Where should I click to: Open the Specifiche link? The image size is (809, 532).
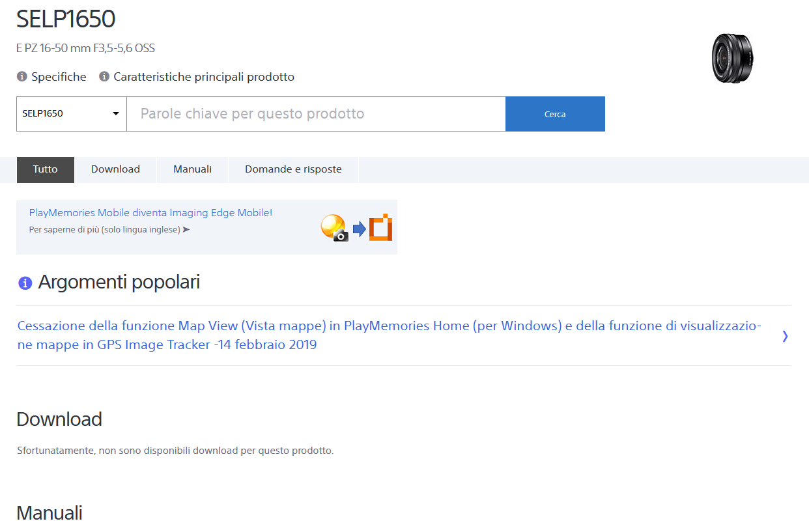59,77
